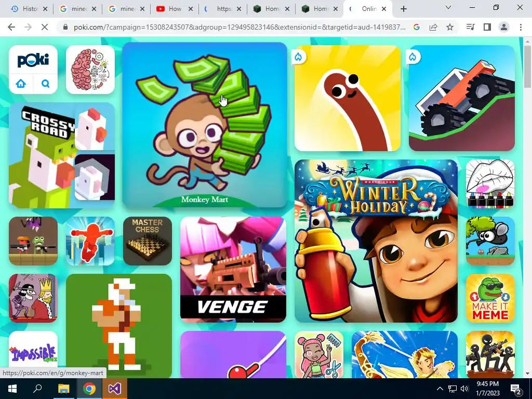
Task: Open the brown worm game tile
Action: point(348,98)
